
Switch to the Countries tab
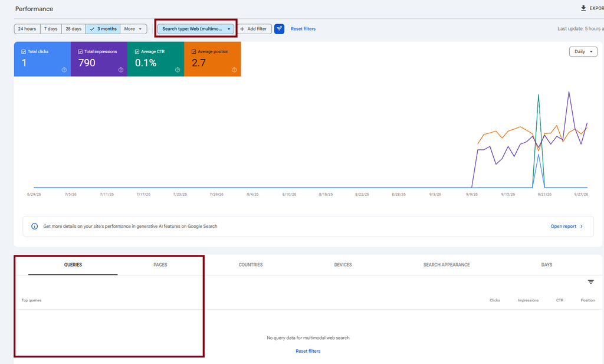[250, 265]
